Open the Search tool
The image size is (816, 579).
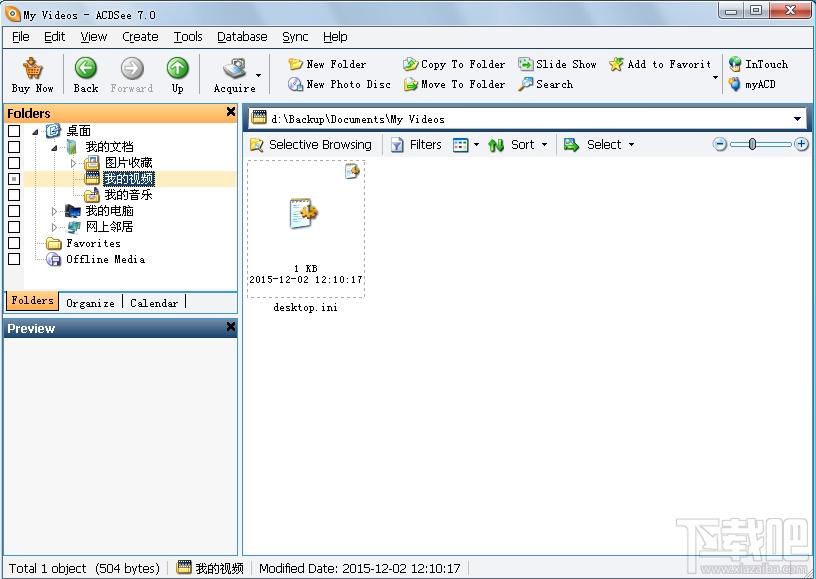(x=546, y=84)
